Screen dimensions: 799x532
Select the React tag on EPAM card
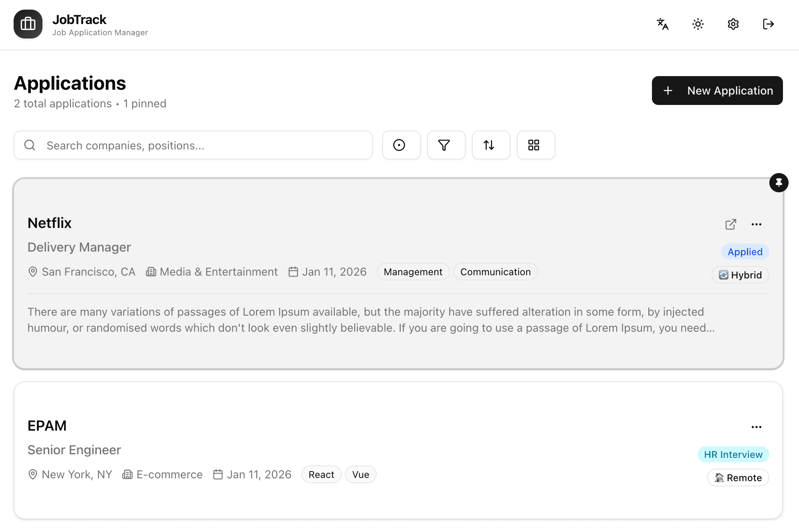[321, 474]
